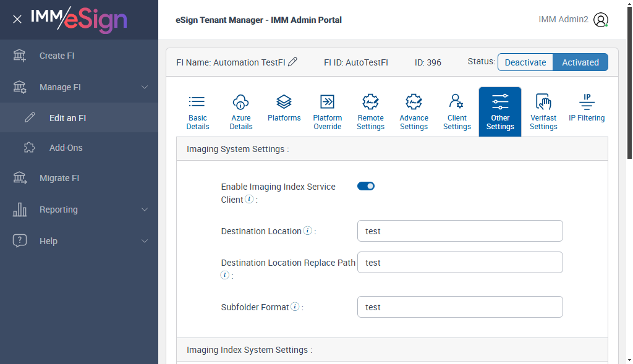Viewport: 633px width, 364px height.
Task: Collapse the Manage FI menu
Action: pyautogui.click(x=145, y=87)
